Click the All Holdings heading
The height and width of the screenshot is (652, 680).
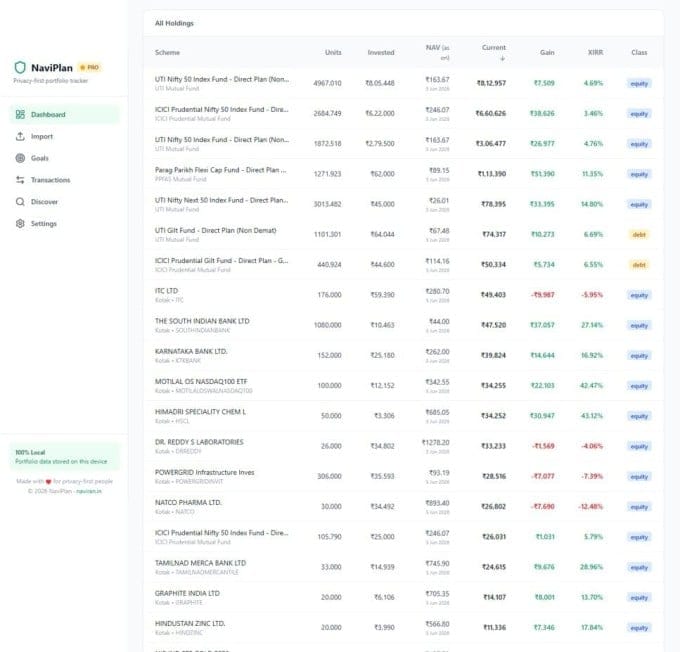tap(174, 23)
